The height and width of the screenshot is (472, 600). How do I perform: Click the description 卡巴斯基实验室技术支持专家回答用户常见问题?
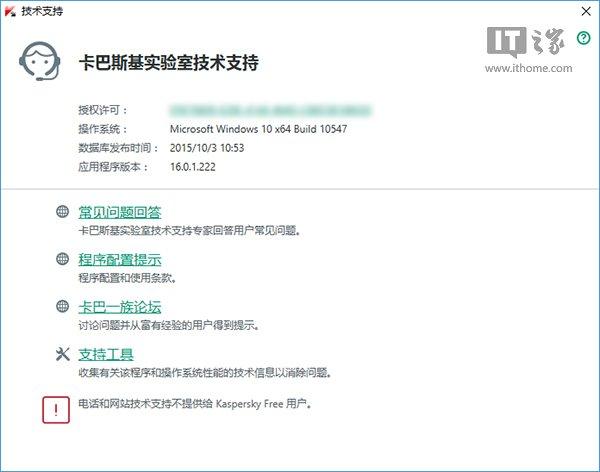(x=189, y=230)
